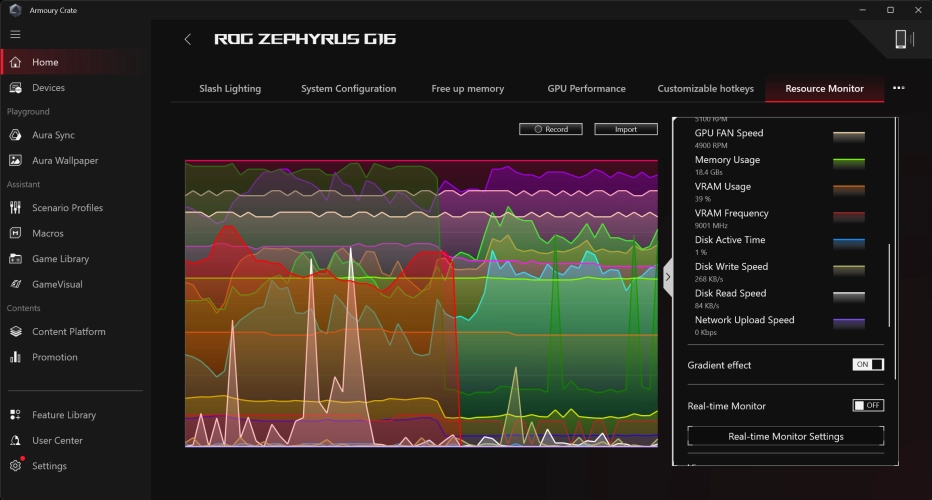Switch to the System Configuration tab
The width and height of the screenshot is (932, 500).
tap(348, 89)
